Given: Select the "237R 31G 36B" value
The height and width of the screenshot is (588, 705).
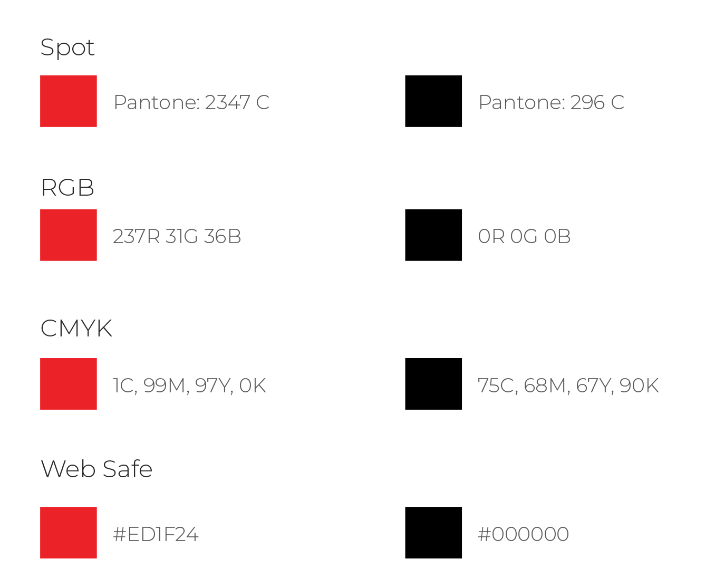Looking at the screenshot, I should click(177, 236).
